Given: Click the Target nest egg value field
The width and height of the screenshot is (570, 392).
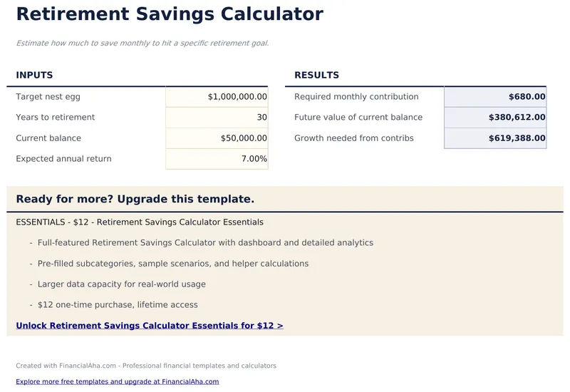Looking at the screenshot, I should click(217, 97).
